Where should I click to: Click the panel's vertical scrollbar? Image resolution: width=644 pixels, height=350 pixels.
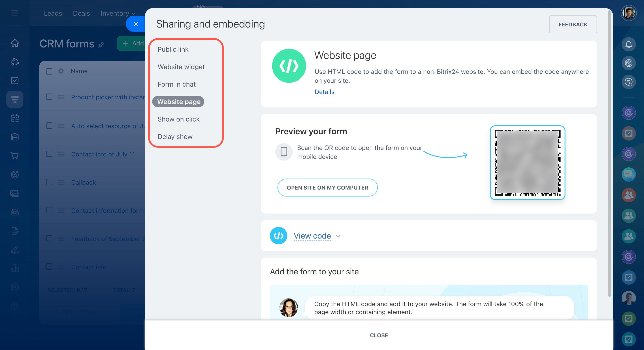coord(609,150)
